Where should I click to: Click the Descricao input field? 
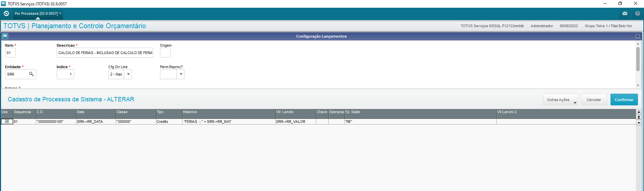click(x=105, y=53)
